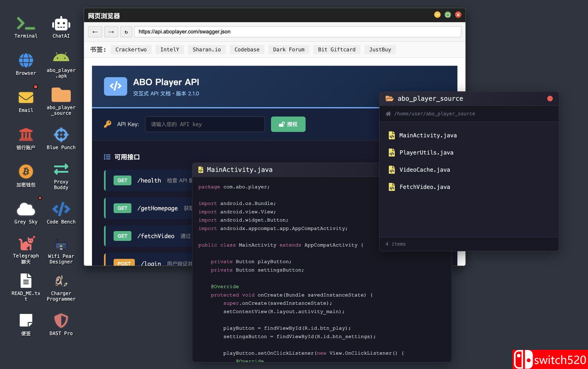Screen dimensions: 588x369
Task: Expand the POST /login endpoint row
Action: (x=149, y=260)
